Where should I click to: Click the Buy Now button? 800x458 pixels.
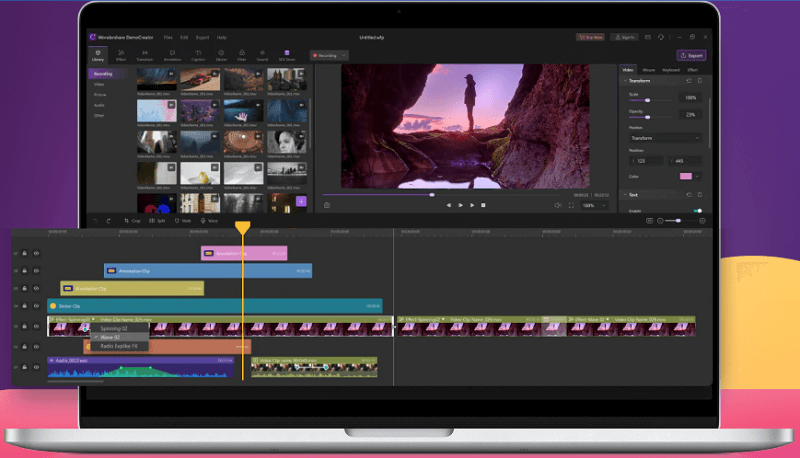(x=590, y=37)
